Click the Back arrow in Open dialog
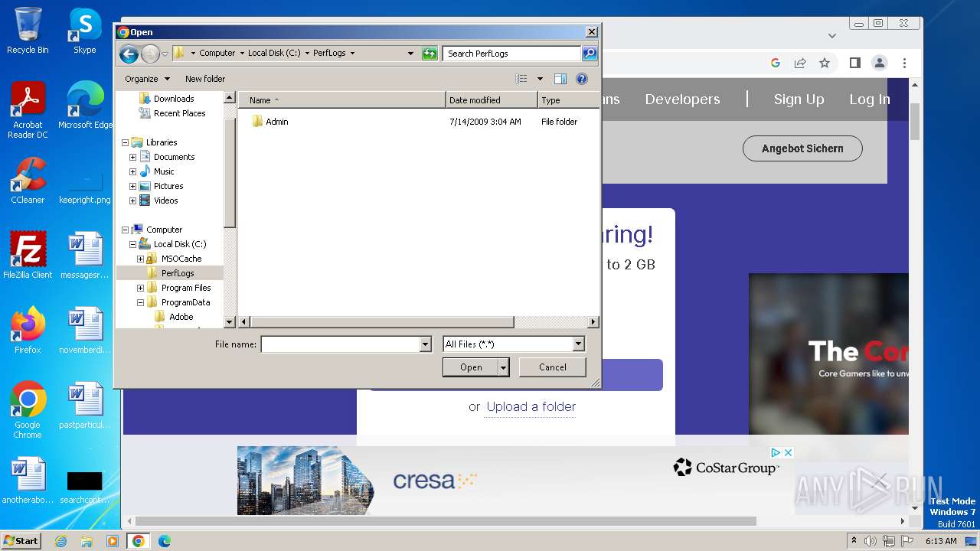 pos(129,54)
